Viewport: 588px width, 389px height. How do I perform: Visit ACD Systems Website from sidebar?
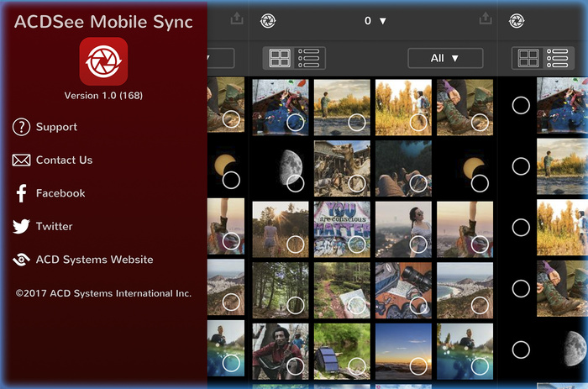click(83, 260)
